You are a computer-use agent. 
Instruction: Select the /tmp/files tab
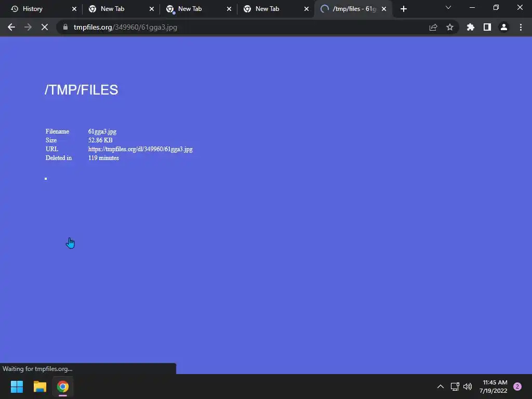353,9
